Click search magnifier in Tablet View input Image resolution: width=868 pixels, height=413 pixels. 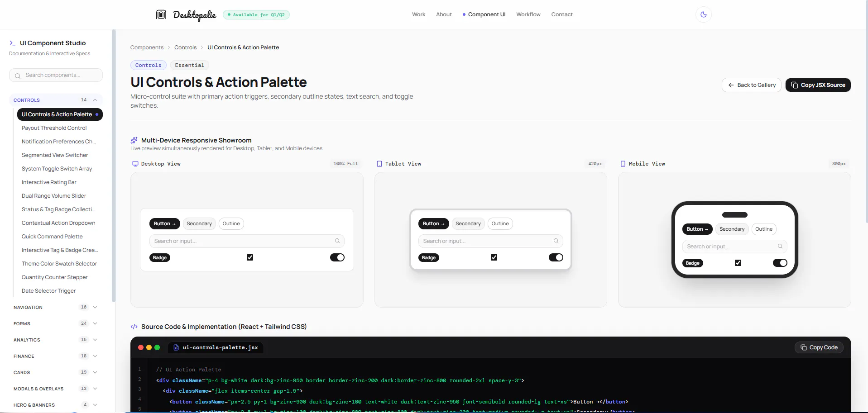click(x=556, y=241)
